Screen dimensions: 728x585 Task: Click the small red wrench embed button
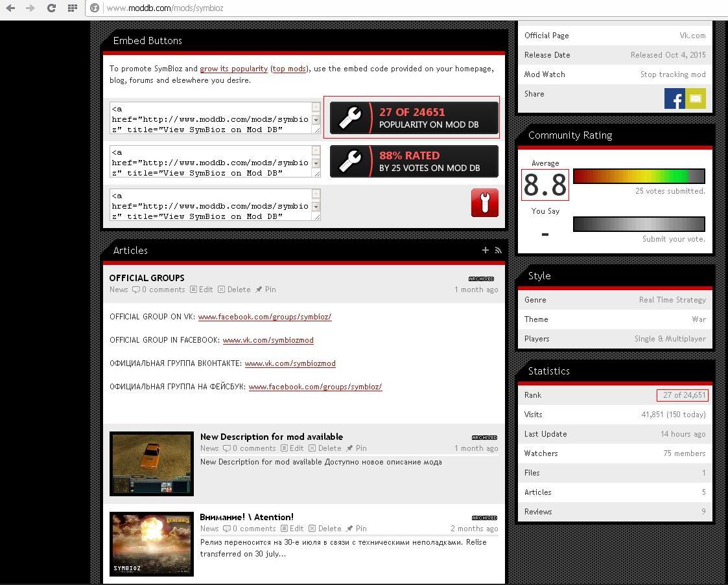tap(484, 203)
